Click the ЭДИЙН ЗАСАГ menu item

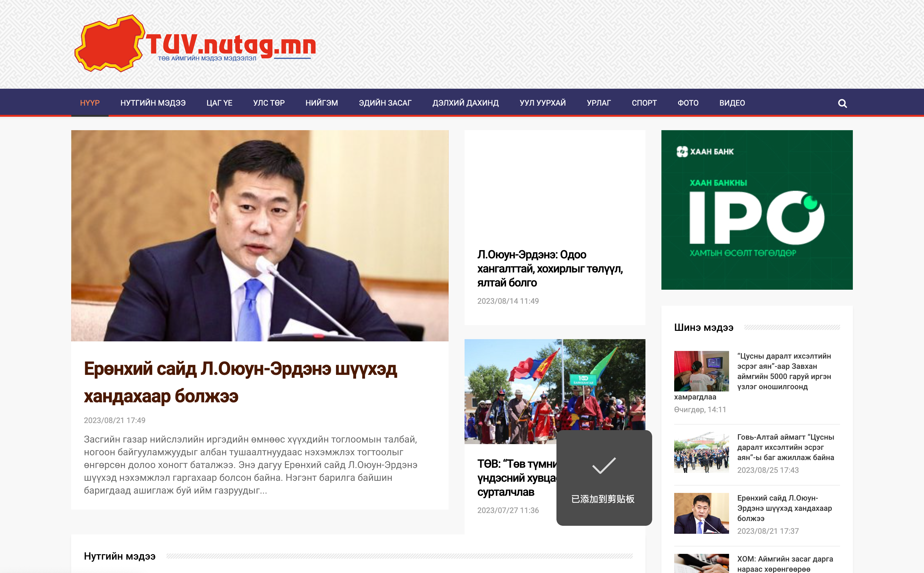[385, 103]
